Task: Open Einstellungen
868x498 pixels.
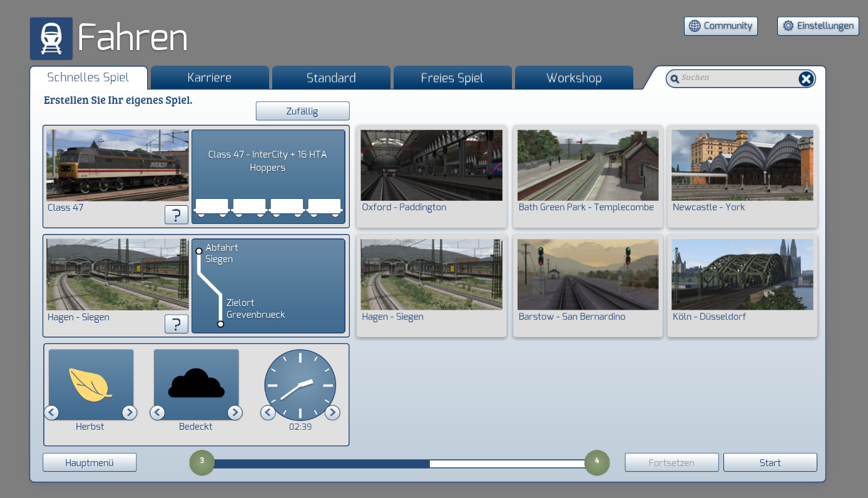Action: (818, 26)
